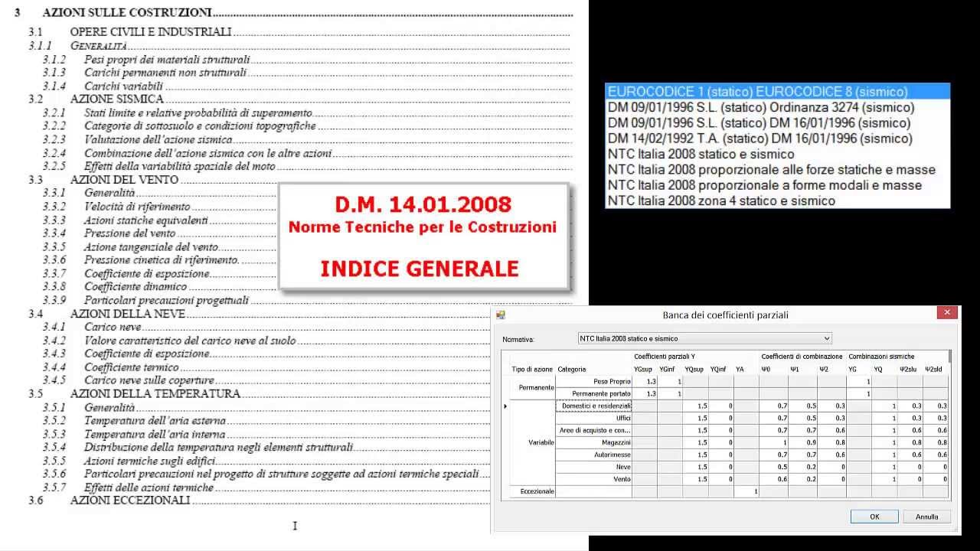Click the ΥA value in Eccezionale row

click(746, 491)
